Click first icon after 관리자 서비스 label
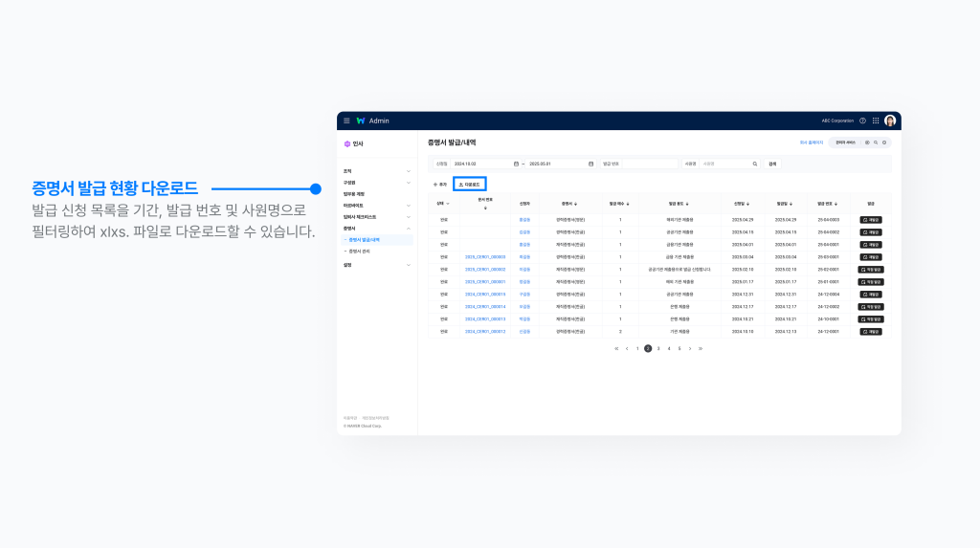The height and width of the screenshot is (548, 980). click(x=867, y=142)
